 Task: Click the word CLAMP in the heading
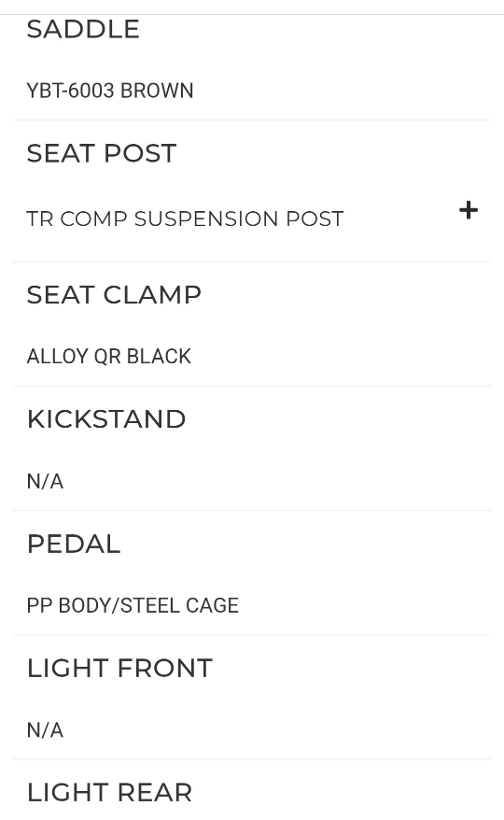point(152,295)
